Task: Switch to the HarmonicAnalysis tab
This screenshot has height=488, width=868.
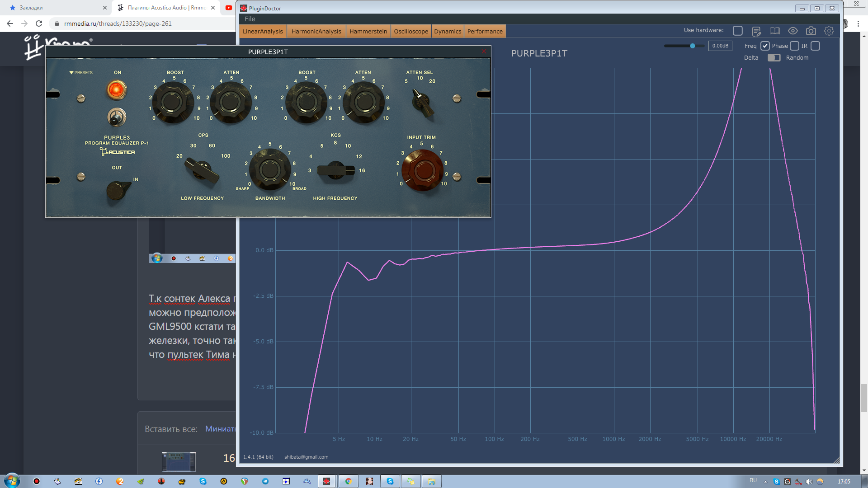Action: point(316,31)
